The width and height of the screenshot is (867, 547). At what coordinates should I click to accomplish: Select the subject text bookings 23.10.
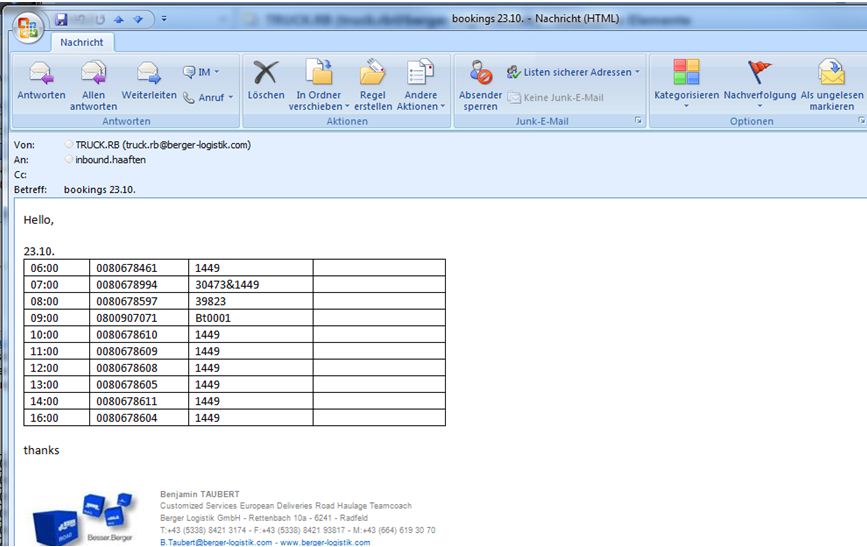coord(100,190)
